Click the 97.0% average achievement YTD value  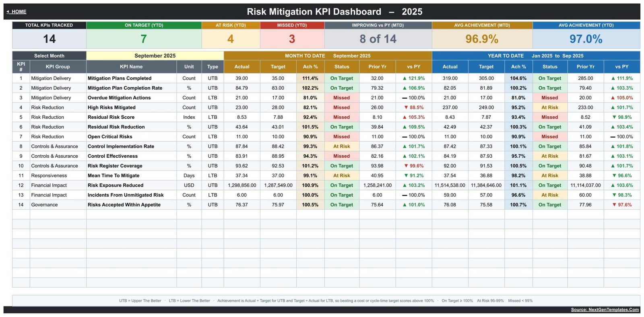[x=586, y=39]
